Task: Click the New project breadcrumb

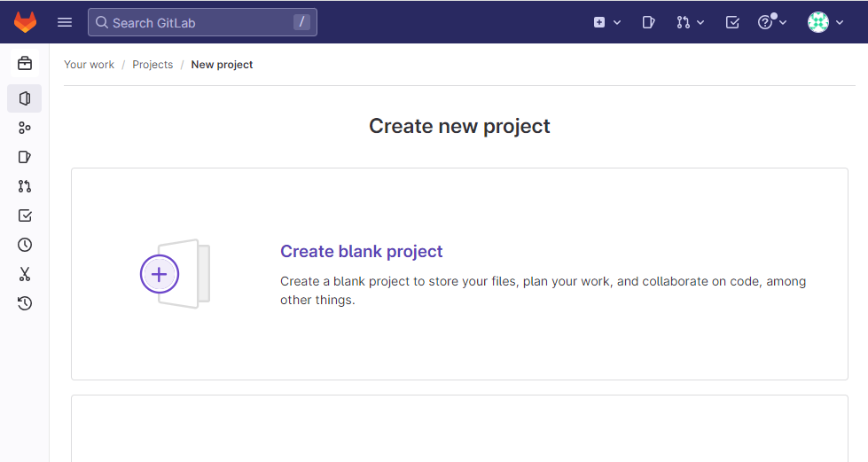Action: click(x=222, y=64)
